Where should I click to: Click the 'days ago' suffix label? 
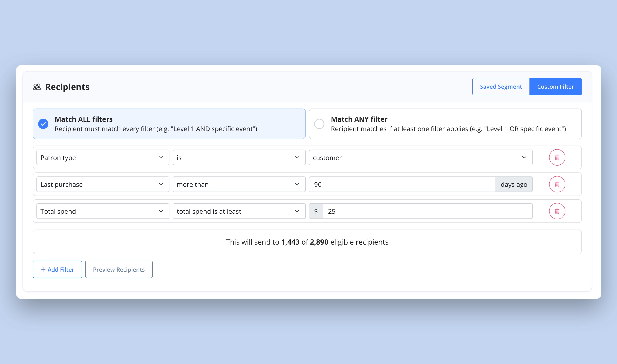coord(514,184)
